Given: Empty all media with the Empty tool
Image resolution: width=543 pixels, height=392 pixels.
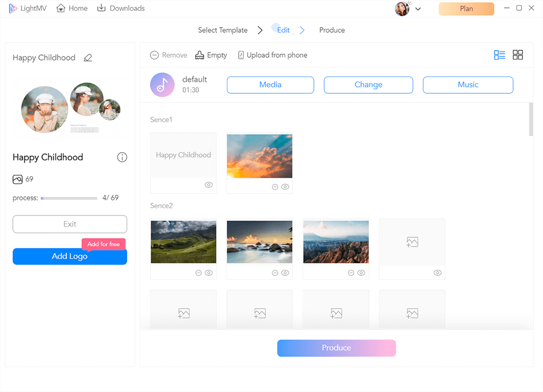Looking at the screenshot, I should click(x=210, y=55).
